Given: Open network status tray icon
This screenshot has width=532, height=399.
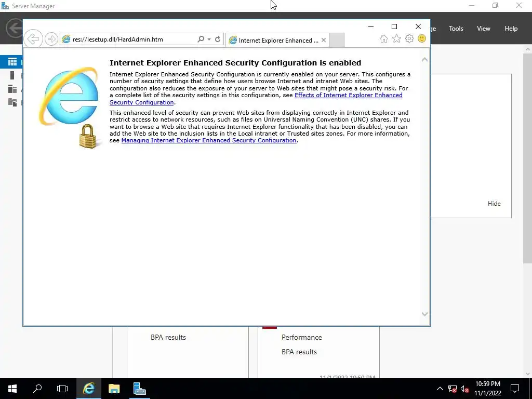Looking at the screenshot, I should (x=453, y=389).
